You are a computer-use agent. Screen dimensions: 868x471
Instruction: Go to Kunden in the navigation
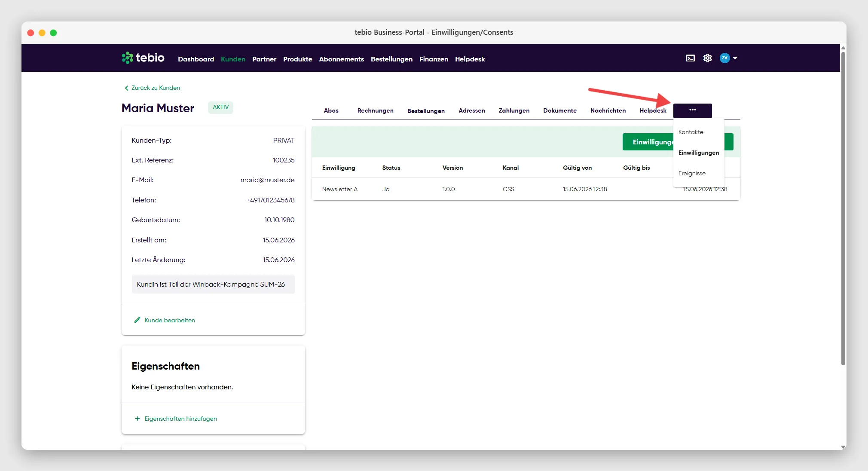[233, 59]
